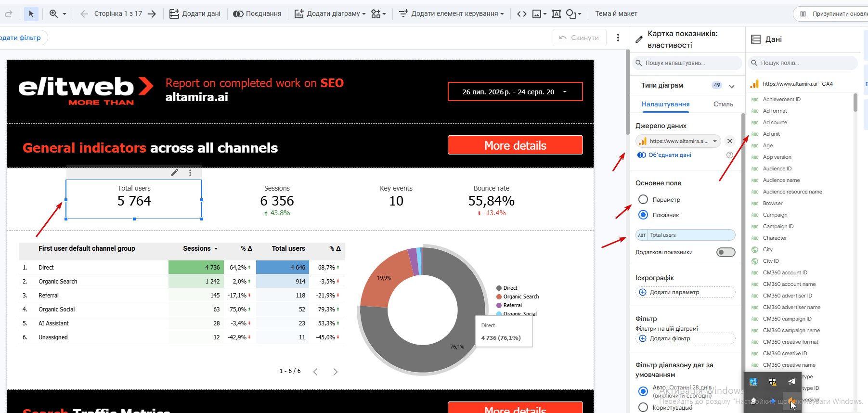Expand the Типи діаграм section chevron

(732, 86)
